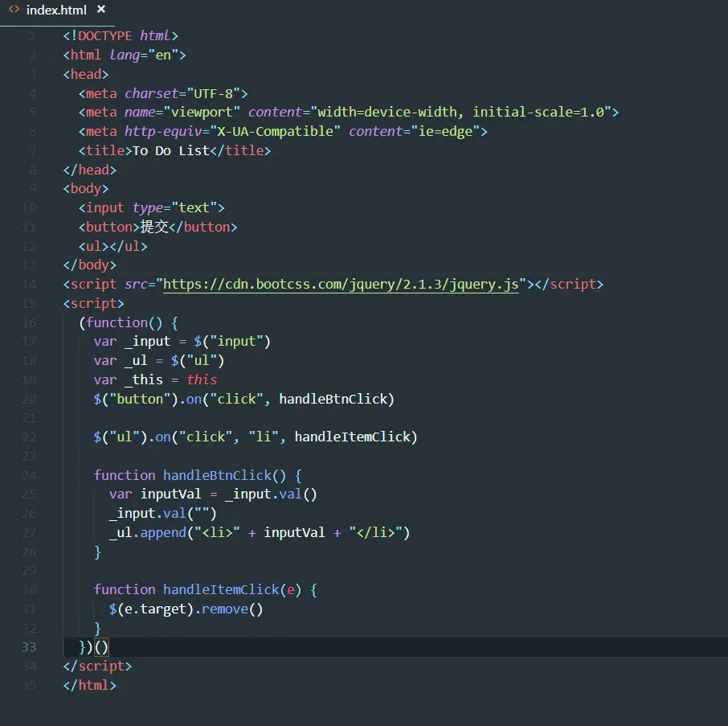Image resolution: width=728 pixels, height=726 pixels.
Task: Click the var _input declaration
Action: [182, 342]
